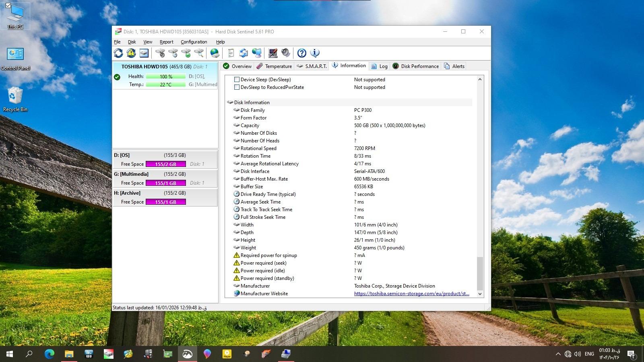Open the Report menu

(x=166, y=42)
